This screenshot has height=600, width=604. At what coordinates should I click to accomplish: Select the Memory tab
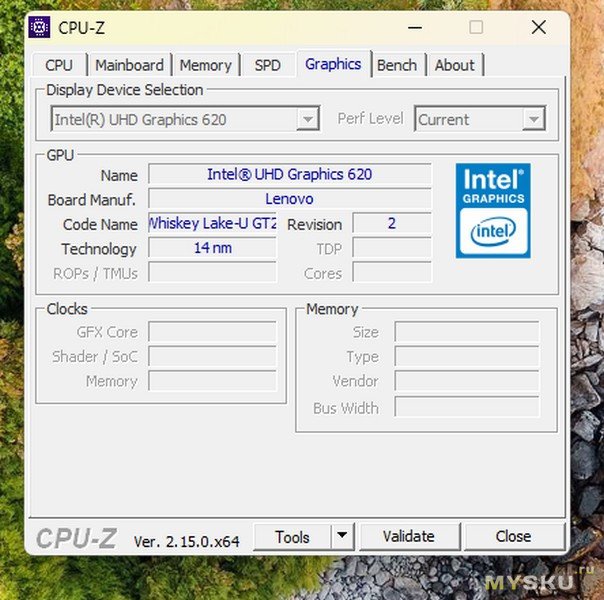(206, 65)
